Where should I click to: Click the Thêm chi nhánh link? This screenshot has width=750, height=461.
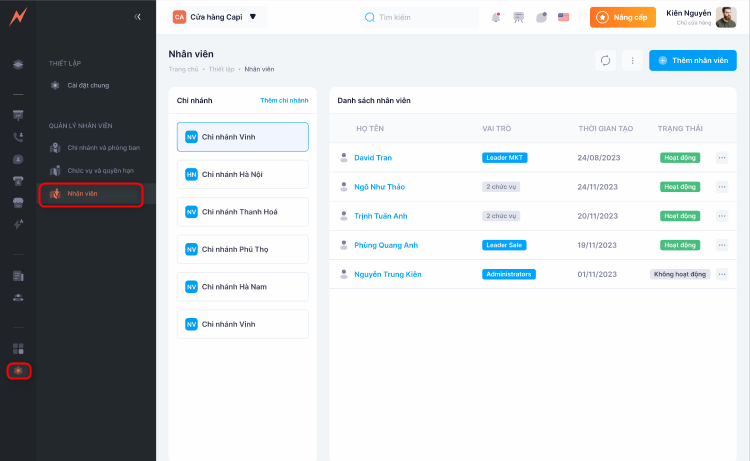[284, 101]
